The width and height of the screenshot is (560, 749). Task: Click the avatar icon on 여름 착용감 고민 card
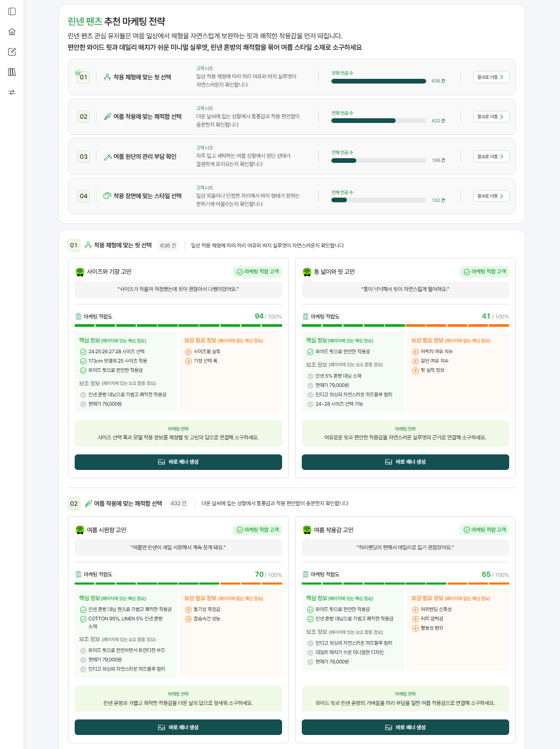(307, 530)
